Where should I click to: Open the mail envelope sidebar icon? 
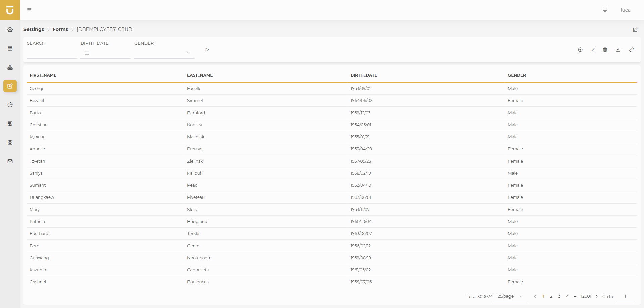[x=10, y=161]
